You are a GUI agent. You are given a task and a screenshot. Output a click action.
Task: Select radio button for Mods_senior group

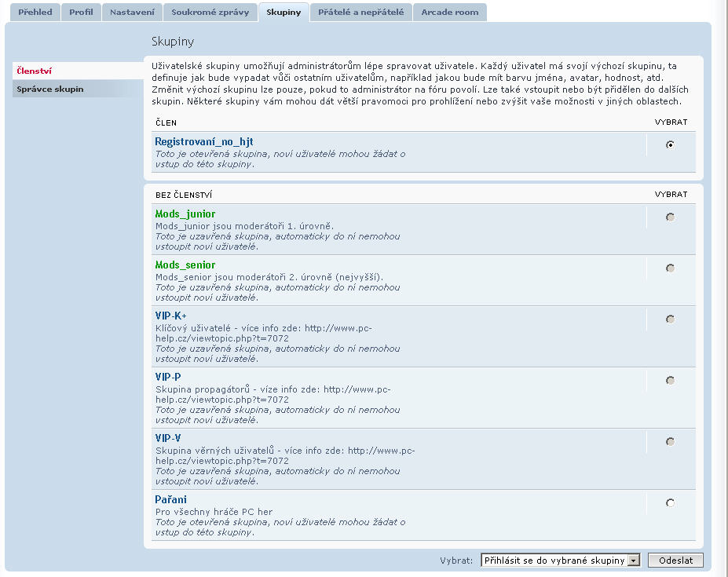coord(670,268)
